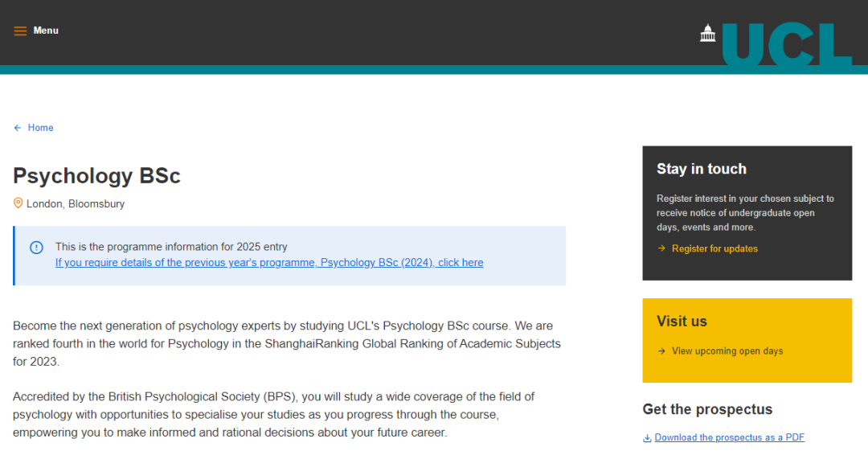Click arrow icon beside View upcoming open days
The height and width of the screenshot is (455, 868).
(x=661, y=351)
